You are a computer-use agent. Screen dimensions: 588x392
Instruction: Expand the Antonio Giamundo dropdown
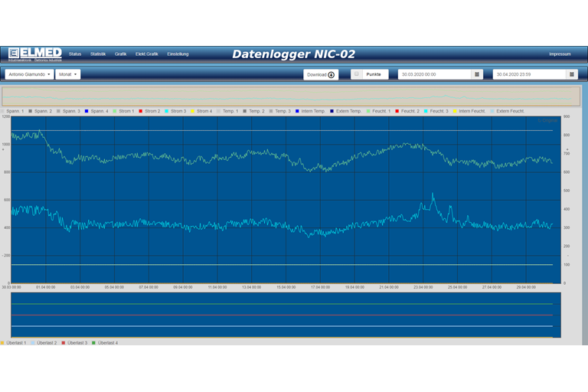[29, 74]
